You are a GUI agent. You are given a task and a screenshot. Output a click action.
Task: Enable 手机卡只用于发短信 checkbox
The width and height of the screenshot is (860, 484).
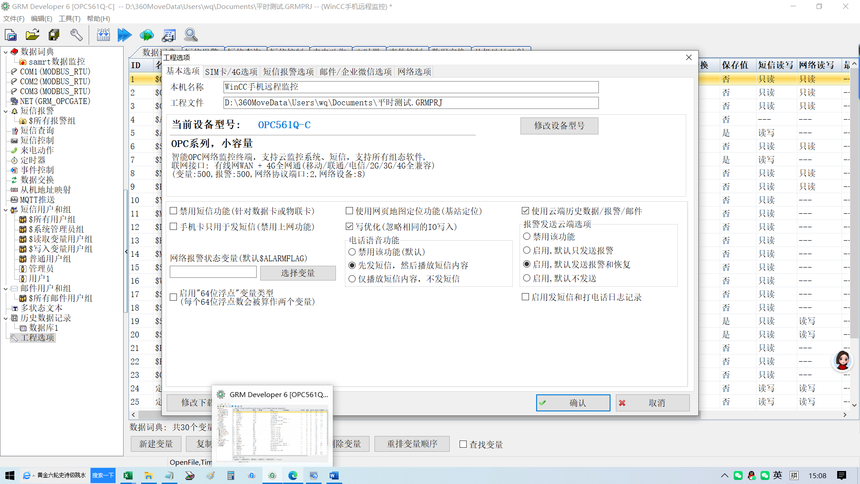[173, 226]
